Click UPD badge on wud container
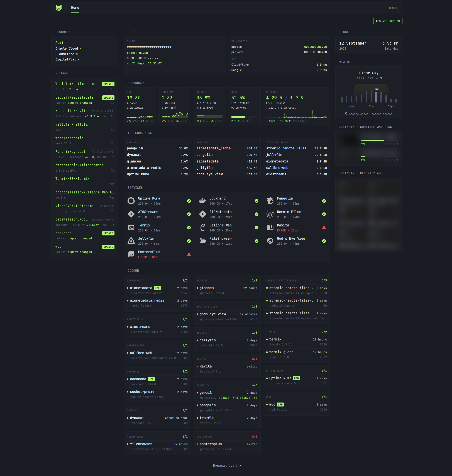 point(280,404)
